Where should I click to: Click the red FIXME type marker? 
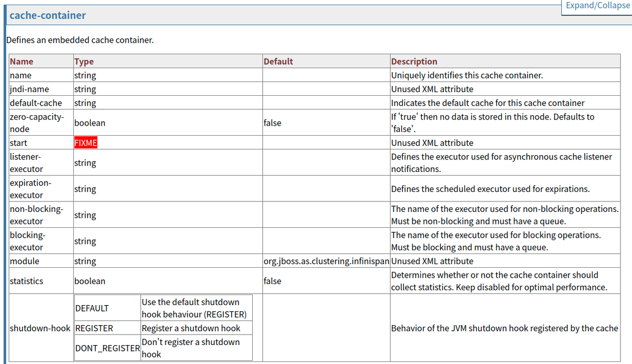[86, 143]
